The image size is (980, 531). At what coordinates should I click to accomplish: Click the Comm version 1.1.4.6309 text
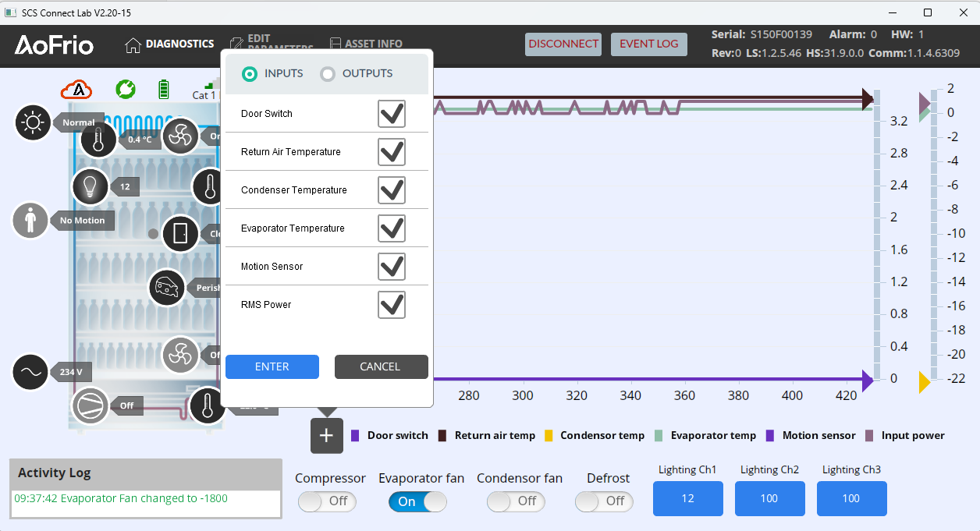coord(934,53)
